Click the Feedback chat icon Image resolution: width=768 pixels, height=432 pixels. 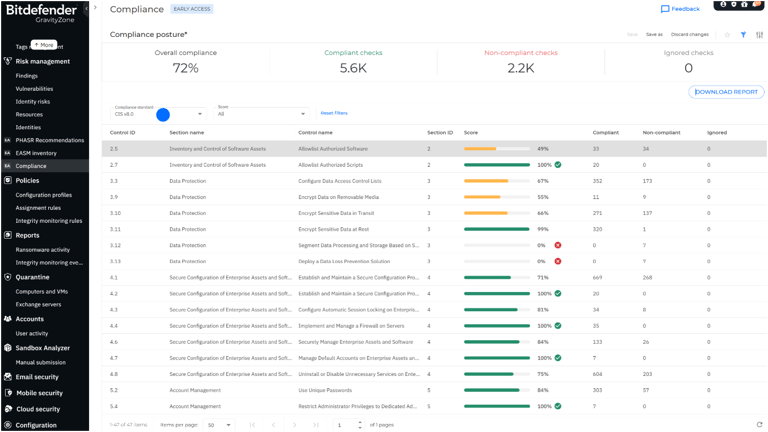[x=665, y=9]
